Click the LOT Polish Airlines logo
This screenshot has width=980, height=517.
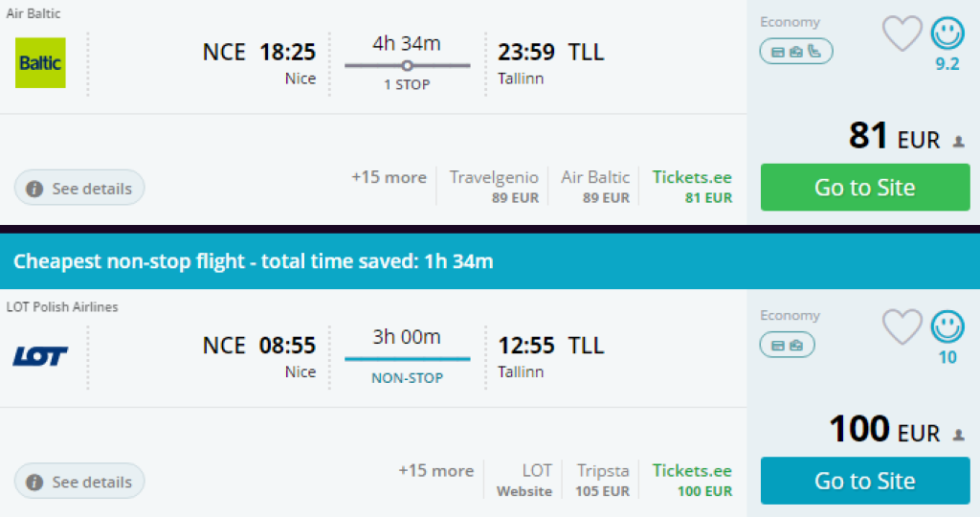40,356
